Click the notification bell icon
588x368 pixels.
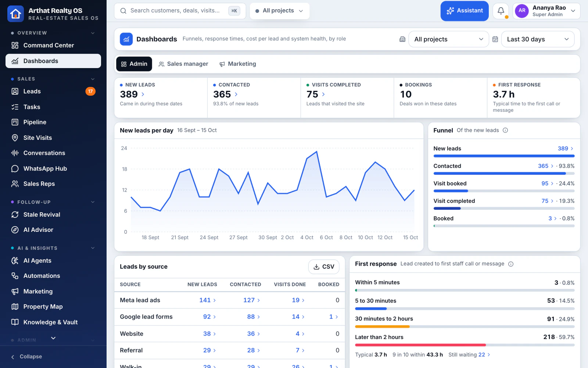pyautogui.click(x=501, y=11)
